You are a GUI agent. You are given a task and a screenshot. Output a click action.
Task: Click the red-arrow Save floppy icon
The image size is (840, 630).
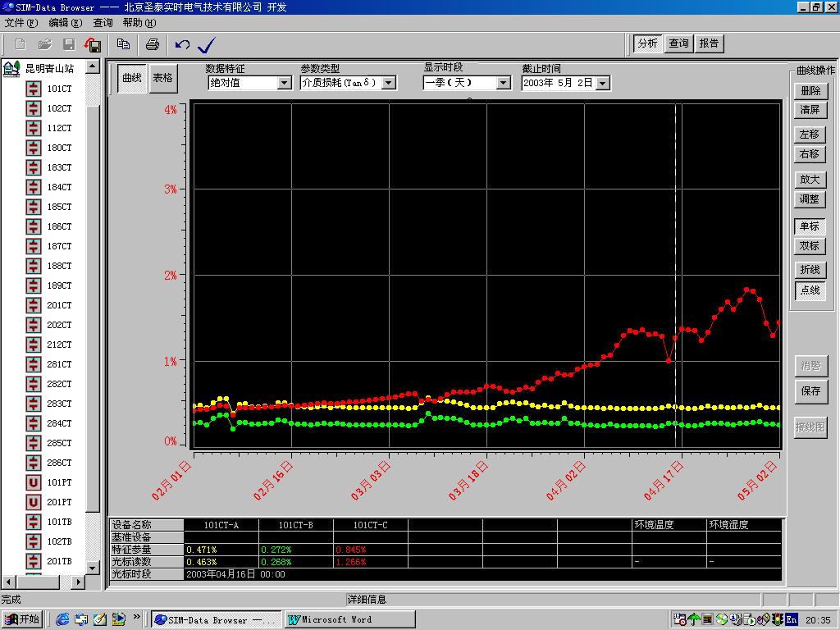[93, 45]
